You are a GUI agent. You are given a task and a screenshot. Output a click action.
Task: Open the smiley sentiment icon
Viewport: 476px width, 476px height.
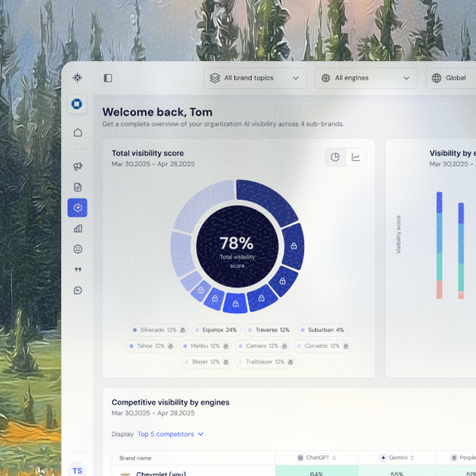click(x=78, y=249)
